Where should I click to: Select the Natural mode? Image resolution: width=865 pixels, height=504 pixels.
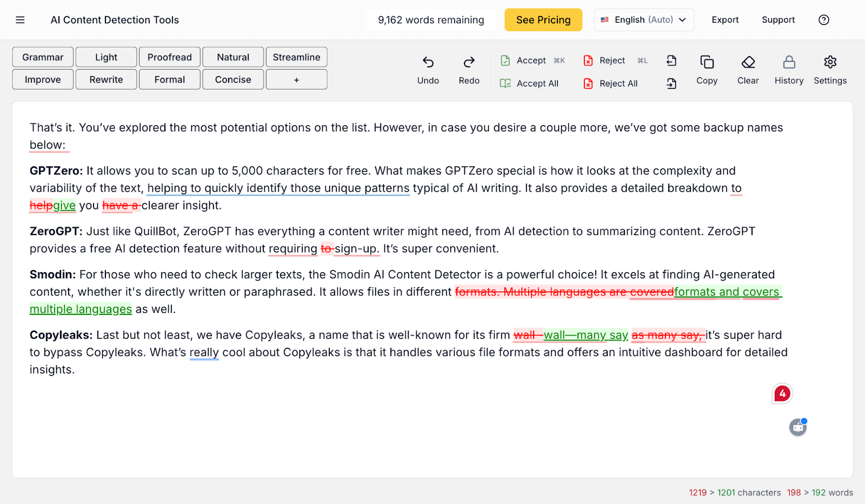[x=233, y=57]
